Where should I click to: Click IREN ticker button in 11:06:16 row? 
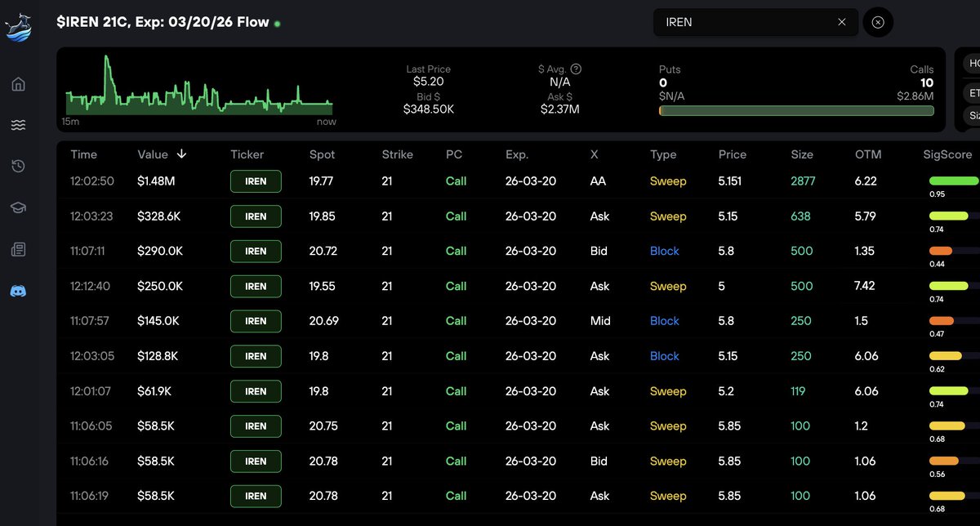point(256,461)
